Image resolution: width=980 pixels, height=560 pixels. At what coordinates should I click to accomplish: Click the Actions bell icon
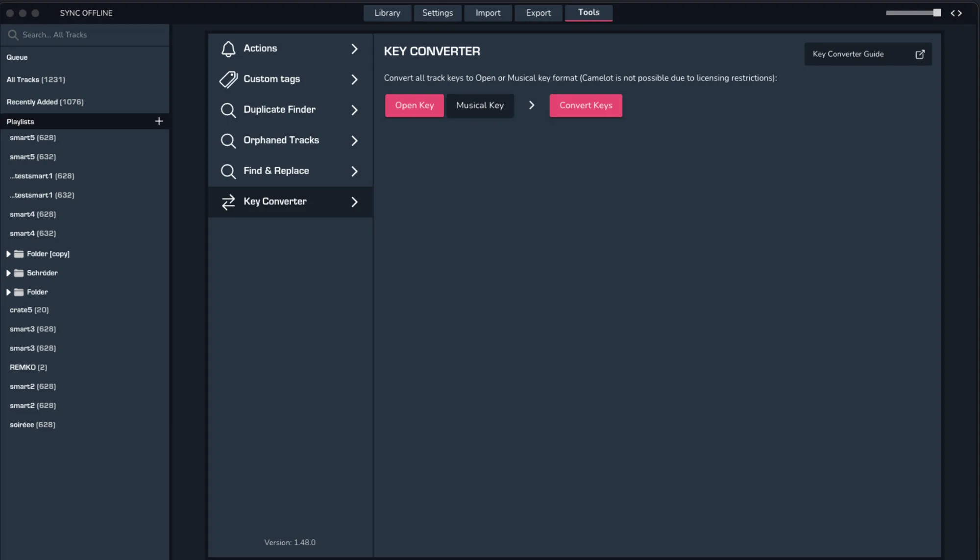pos(228,49)
